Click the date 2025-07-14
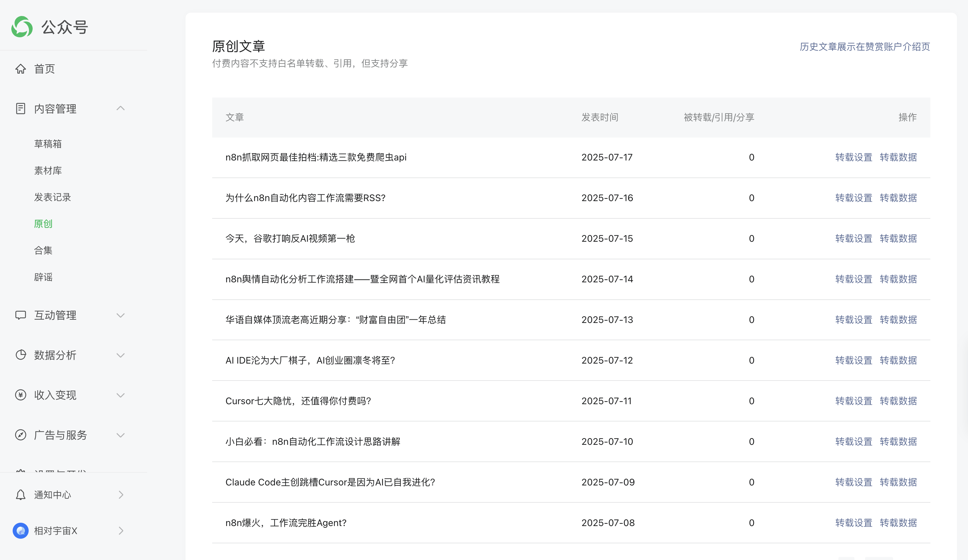Viewport: 968px width, 560px height. [607, 279]
